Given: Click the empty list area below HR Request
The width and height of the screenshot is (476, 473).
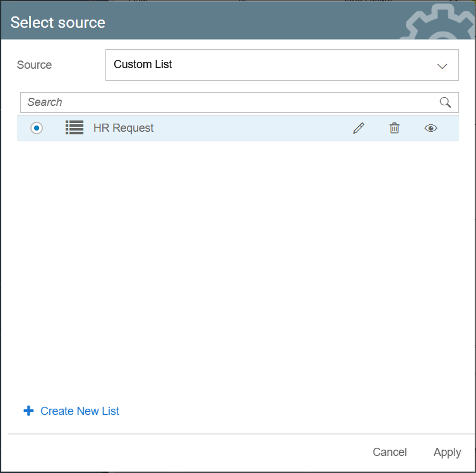Looking at the screenshot, I should (x=237, y=265).
